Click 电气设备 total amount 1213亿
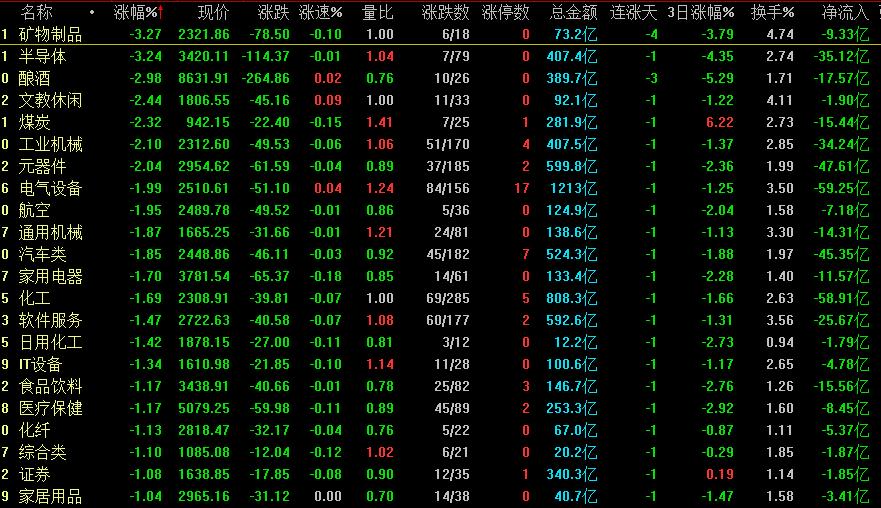The image size is (881, 508). tap(573, 188)
